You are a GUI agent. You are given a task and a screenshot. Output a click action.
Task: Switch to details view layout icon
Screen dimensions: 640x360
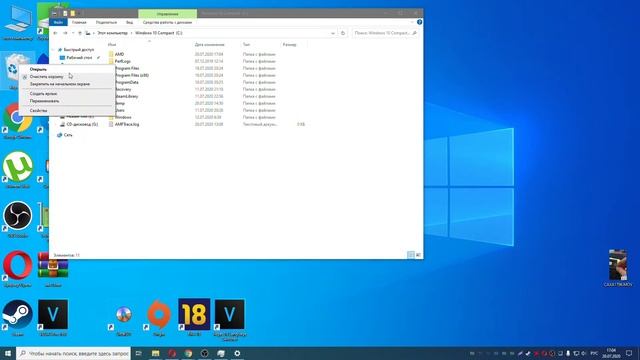click(411, 255)
